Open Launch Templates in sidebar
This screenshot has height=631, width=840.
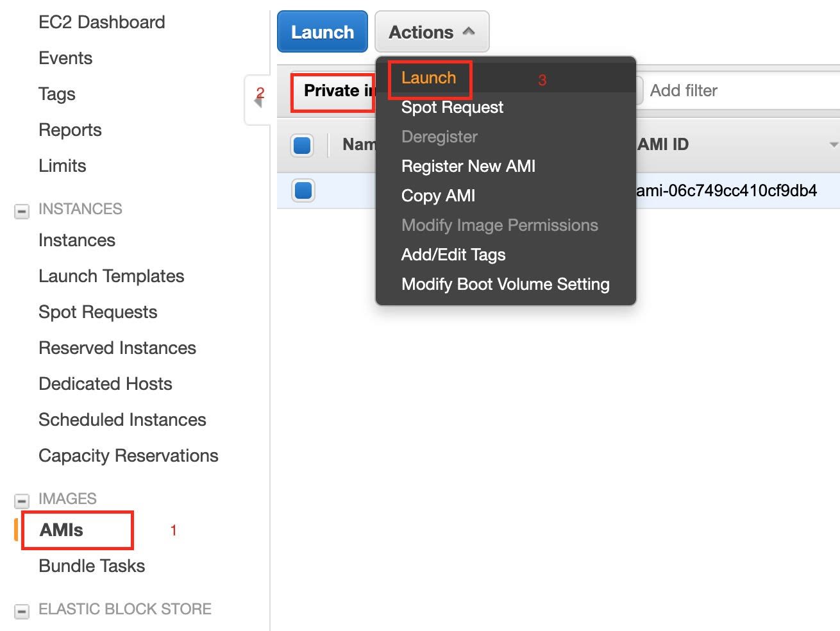(x=112, y=276)
